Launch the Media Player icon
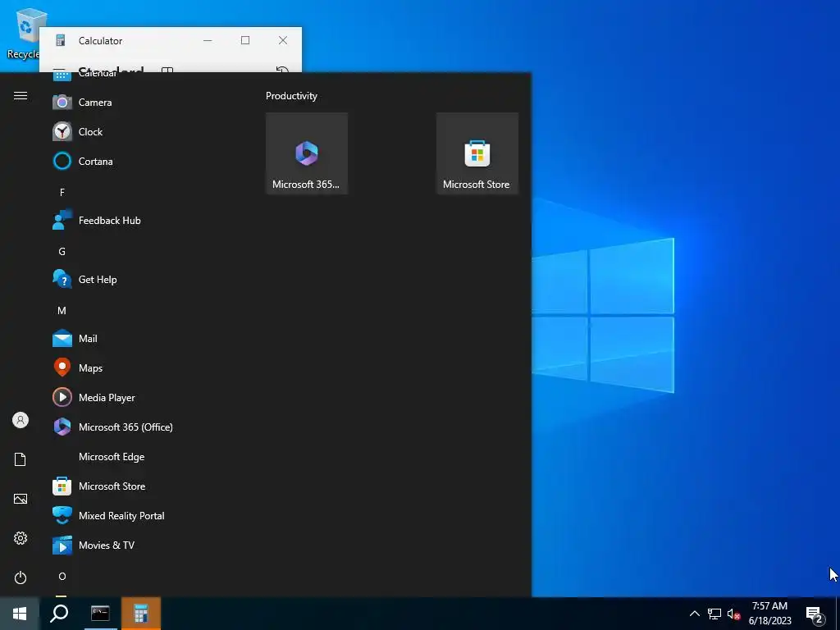840x630 pixels. (62, 398)
